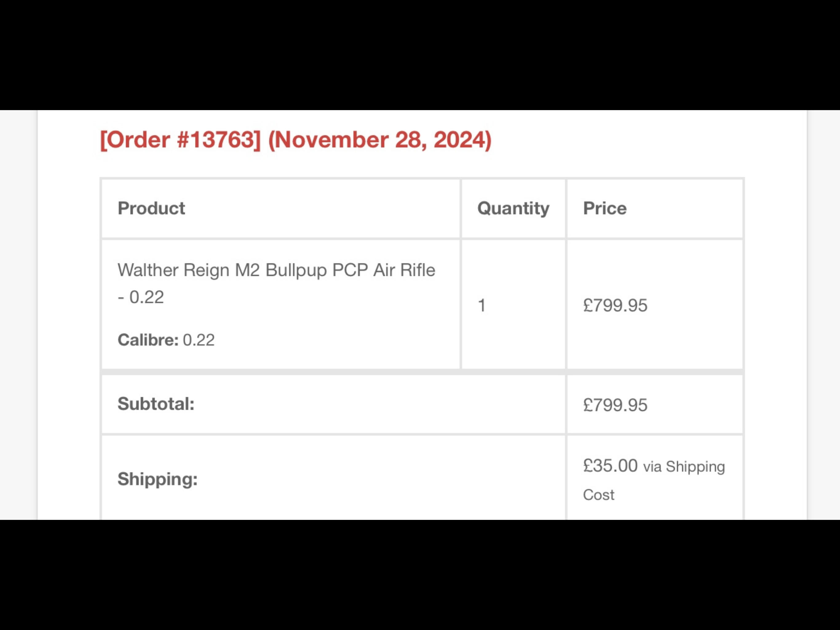Select the Subtotal label
This screenshot has width=840, height=630.
[x=156, y=404]
